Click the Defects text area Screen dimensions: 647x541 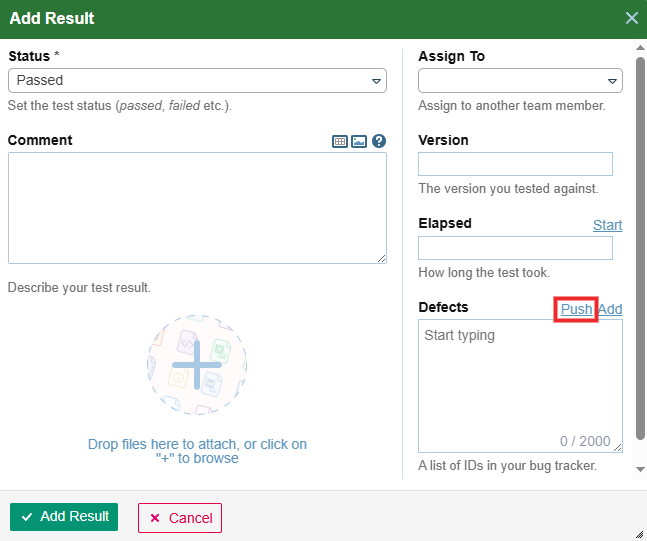pos(520,385)
